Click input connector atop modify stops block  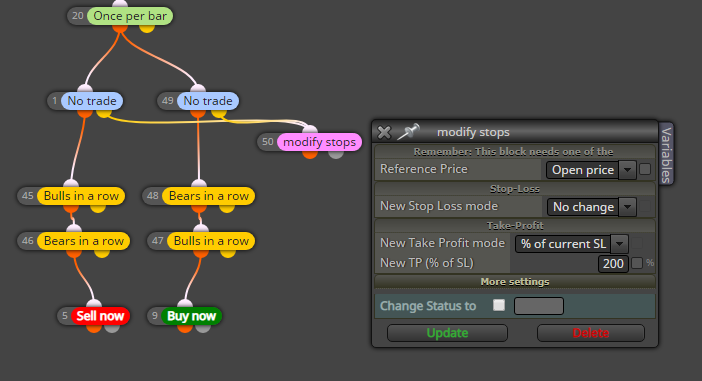310,130
